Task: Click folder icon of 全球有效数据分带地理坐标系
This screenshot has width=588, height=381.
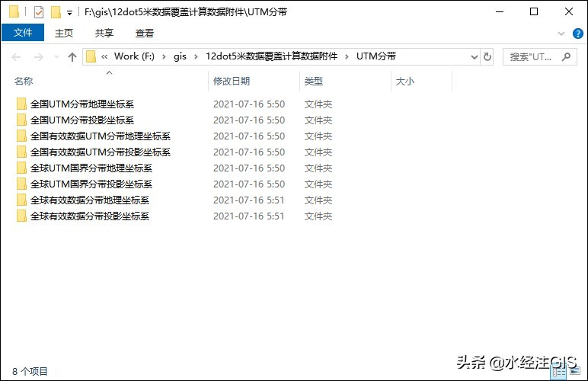Action: [x=21, y=200]
